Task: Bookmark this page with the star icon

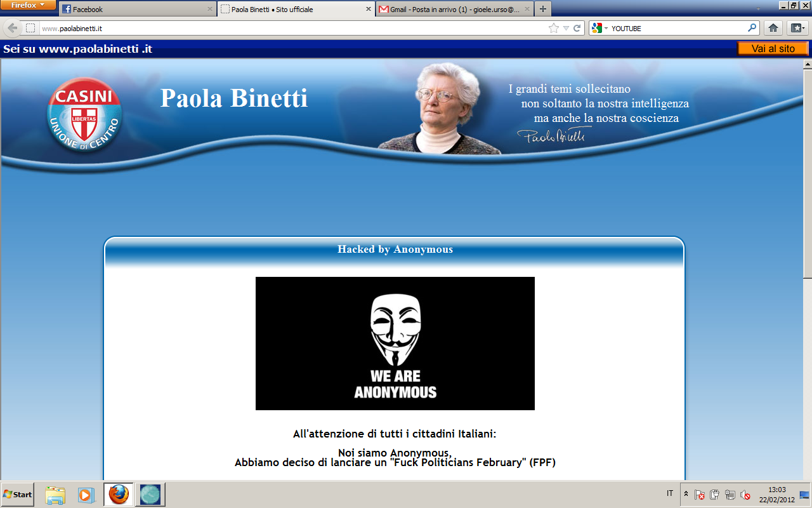Action: click(554, 28)
